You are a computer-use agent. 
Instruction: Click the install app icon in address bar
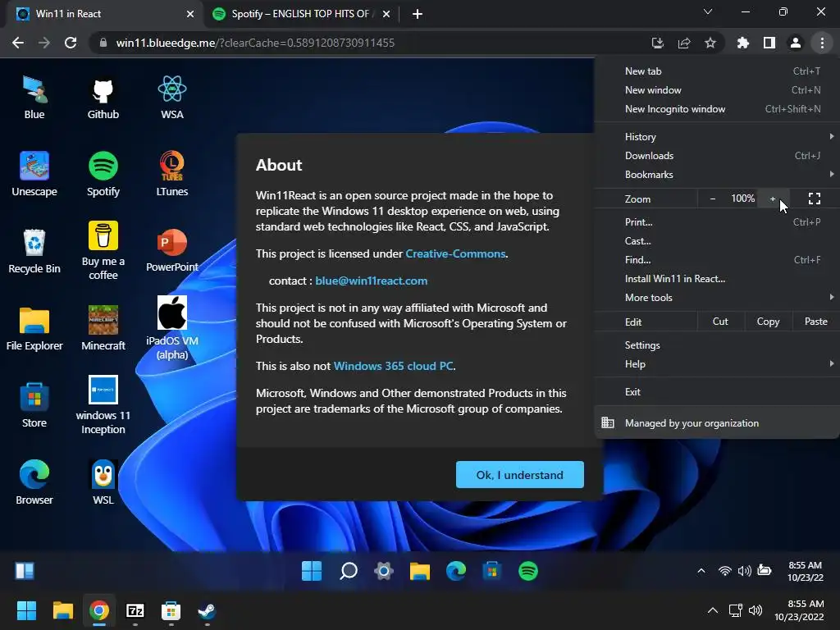pos(657,43)
